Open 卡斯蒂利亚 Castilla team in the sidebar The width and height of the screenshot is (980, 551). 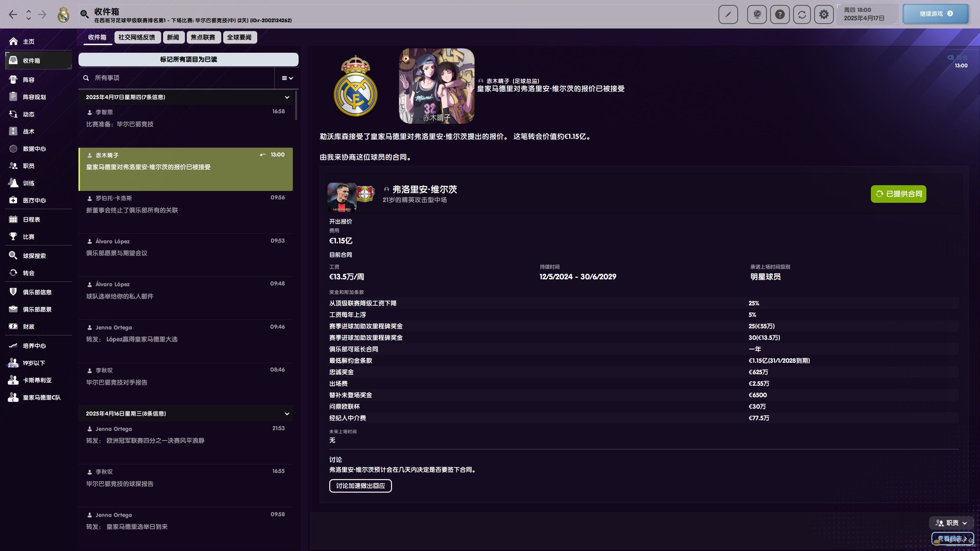pyautogui.click(x=38, y=380)
